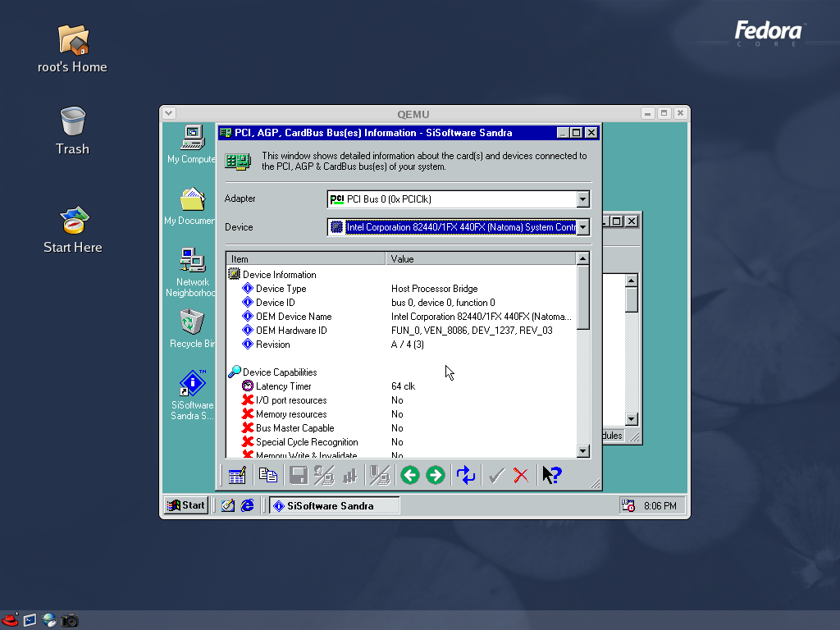Screen dimensions: 840x630
Task: Select the I/O port resources row
Action: (x=402, y=399)
